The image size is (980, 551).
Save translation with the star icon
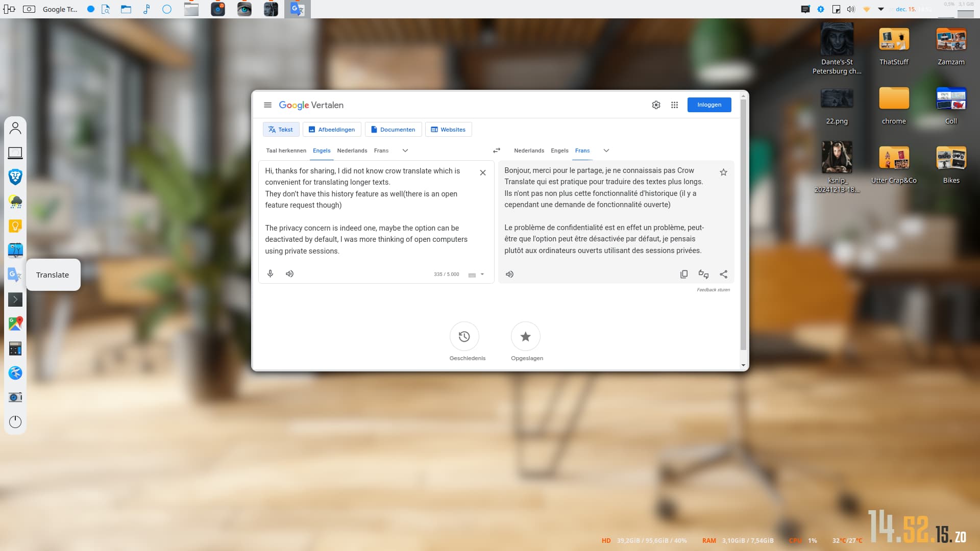pos(723,172)
